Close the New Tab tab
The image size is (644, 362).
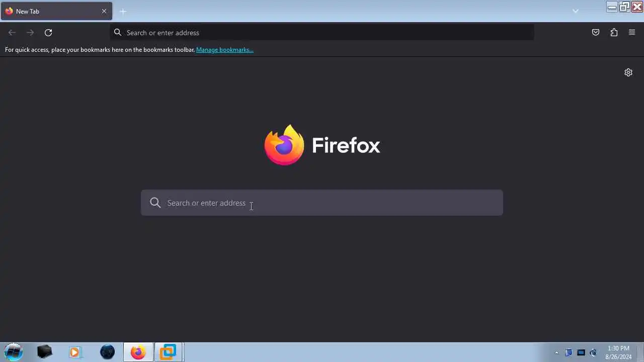point(104,11)
